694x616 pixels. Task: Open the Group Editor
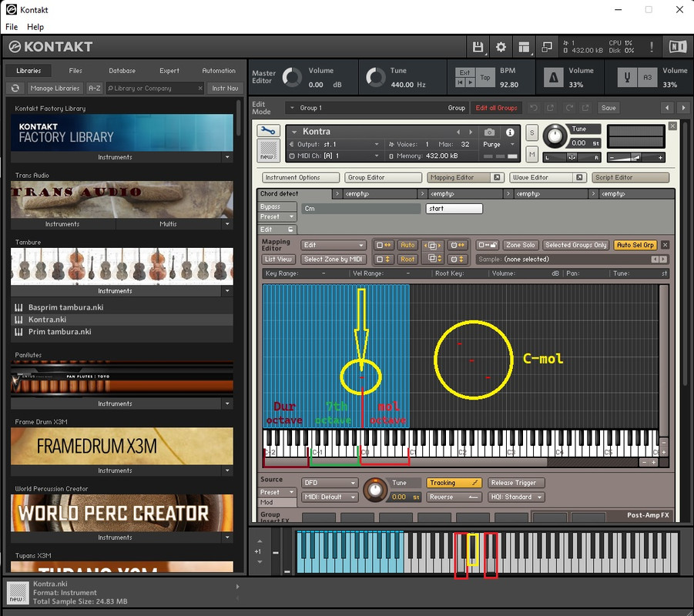(x=383, y=177)
